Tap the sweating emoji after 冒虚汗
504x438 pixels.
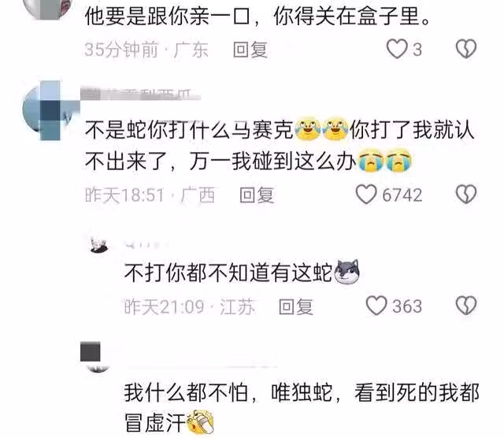tap(201, 422)
